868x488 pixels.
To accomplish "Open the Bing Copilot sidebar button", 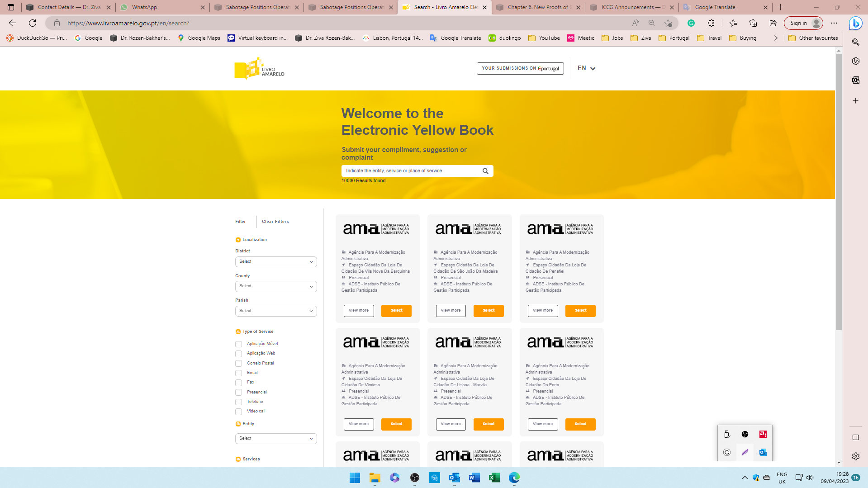I will [x=855, y=23].
